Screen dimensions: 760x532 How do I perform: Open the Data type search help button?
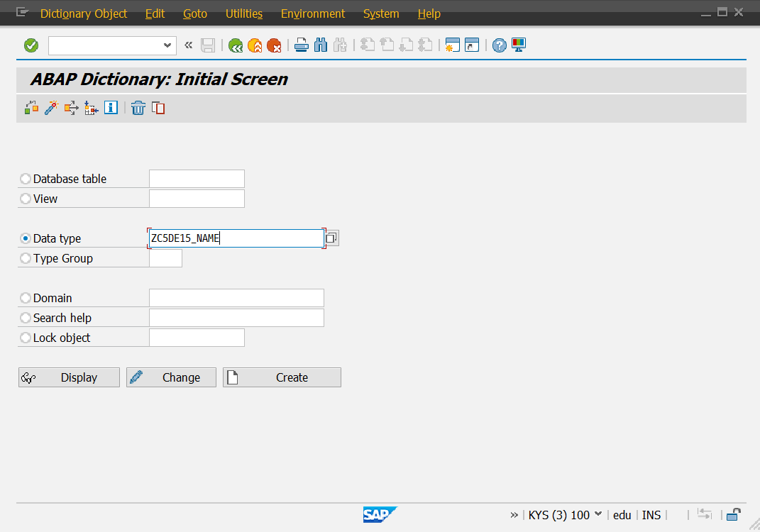(331, 238)
